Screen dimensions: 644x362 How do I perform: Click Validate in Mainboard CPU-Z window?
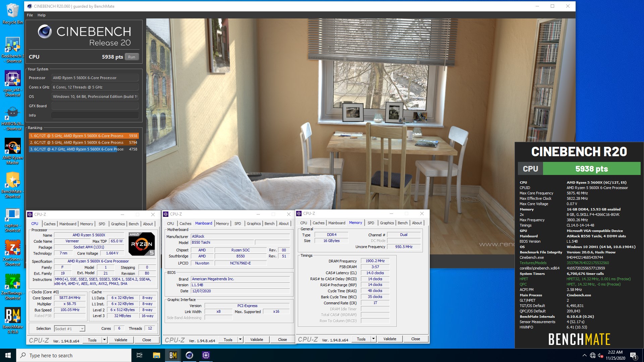point(257,340)
